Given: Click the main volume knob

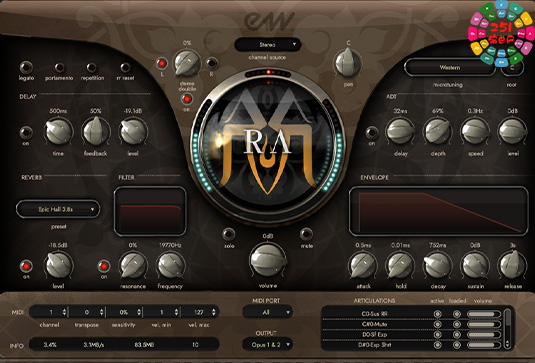Looking at the screenshot, I should [268, 260].
